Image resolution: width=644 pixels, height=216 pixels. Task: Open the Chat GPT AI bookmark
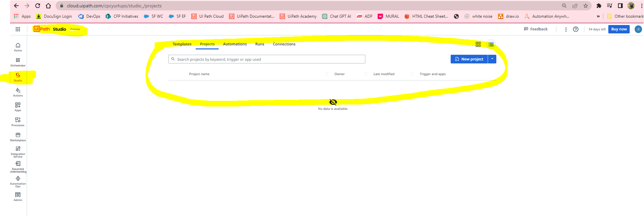[x=337, y=16]
